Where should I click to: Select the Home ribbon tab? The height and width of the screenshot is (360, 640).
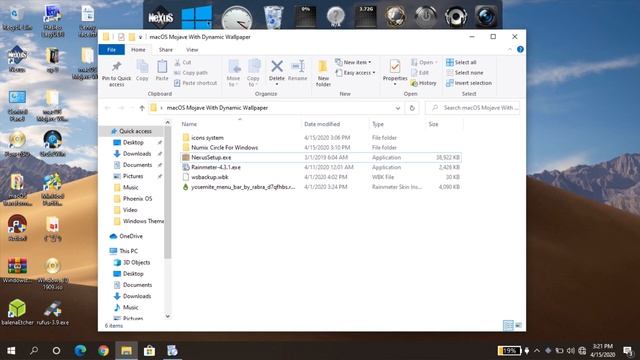coord(138,50)
